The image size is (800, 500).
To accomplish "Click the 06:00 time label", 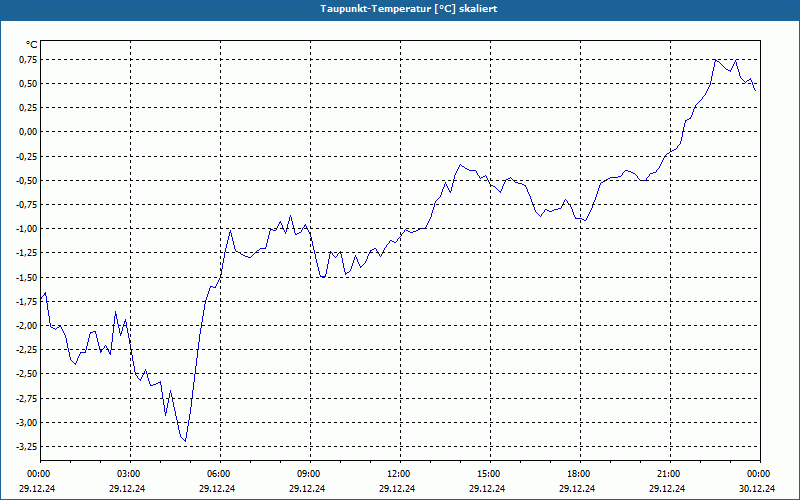I will [x=220, y=474].
